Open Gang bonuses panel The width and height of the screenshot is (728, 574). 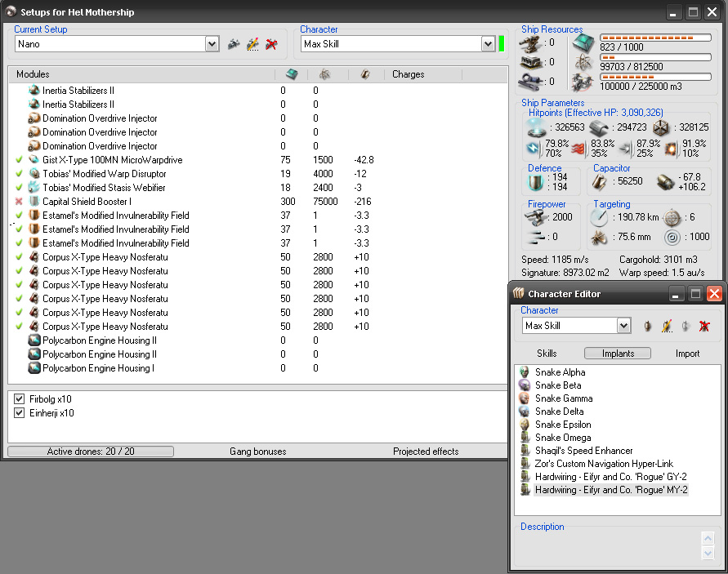257,451
